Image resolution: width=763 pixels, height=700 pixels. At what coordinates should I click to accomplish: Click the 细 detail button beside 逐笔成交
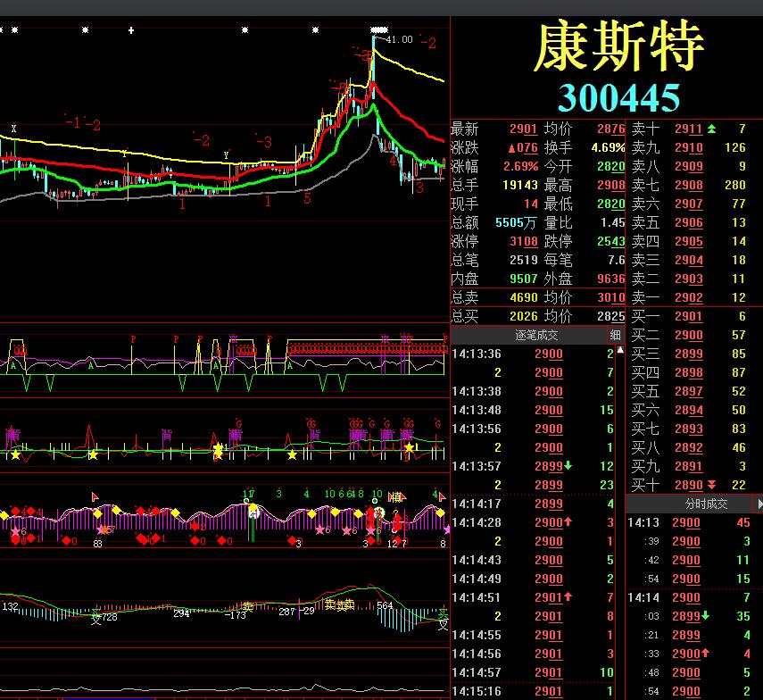(x=615, y=335)
